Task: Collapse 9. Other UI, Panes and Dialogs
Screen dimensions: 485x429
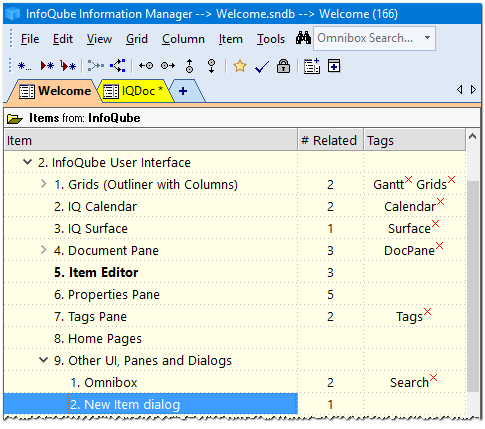Action: point(43,360)
